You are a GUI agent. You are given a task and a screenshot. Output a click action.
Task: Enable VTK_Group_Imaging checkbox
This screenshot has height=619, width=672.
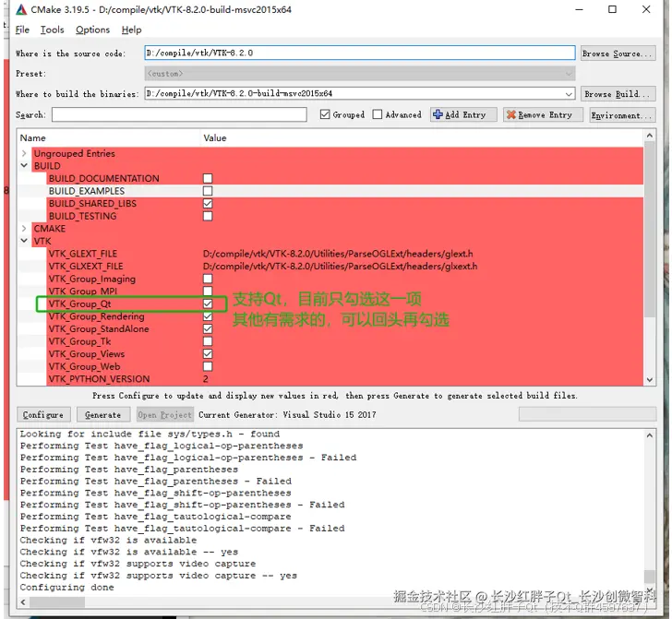(x=208, y=279)
